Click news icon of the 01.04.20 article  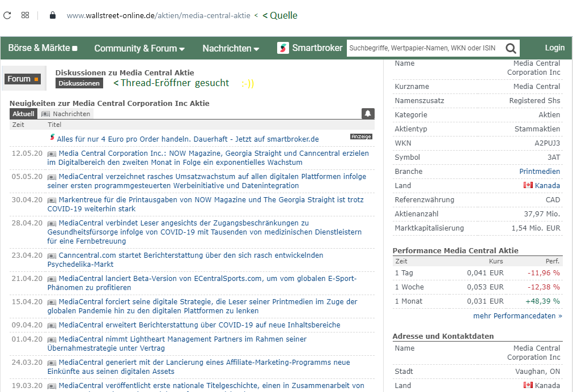click(x=52, y=340)
